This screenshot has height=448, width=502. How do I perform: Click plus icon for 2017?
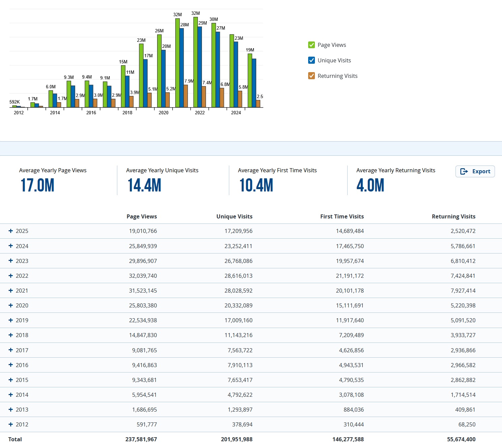point(11,350)
